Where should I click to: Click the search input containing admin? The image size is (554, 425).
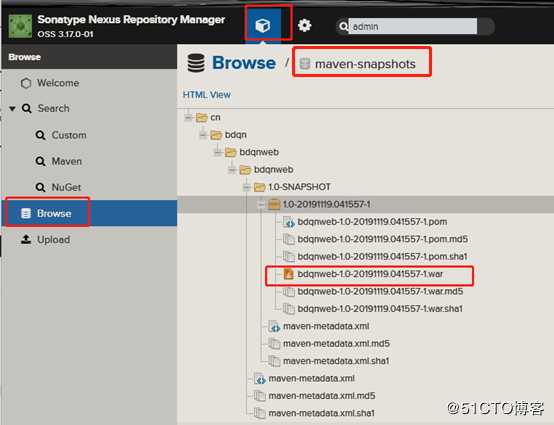pyautogui.click(x=413, y=26)
